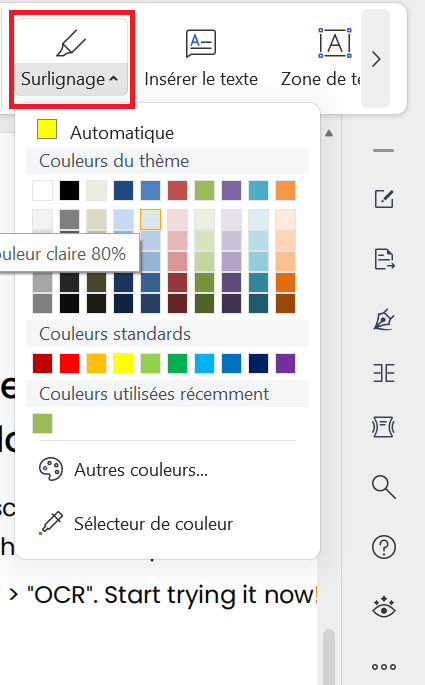Pick the purple swatch in first theme row
The height and width of the screenshot is (685, 425).
click(x=232, y=190)
